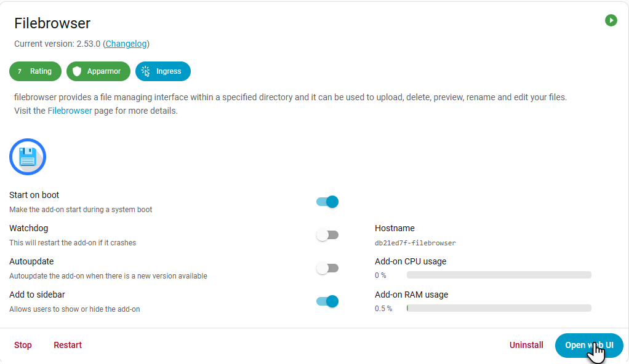Click the Uninstall button
This screenshot has height=364, width=629.
pos(526,345)
